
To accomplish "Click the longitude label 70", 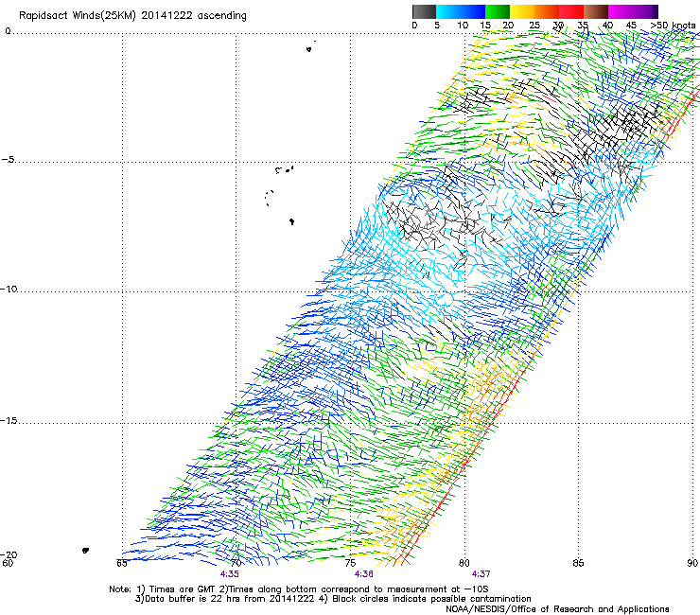I will (x=236, y=563).
